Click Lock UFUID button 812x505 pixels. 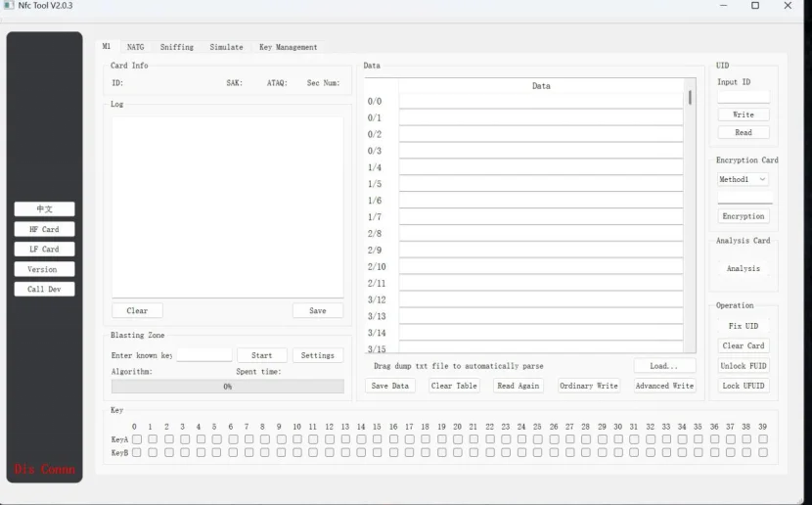744,386
